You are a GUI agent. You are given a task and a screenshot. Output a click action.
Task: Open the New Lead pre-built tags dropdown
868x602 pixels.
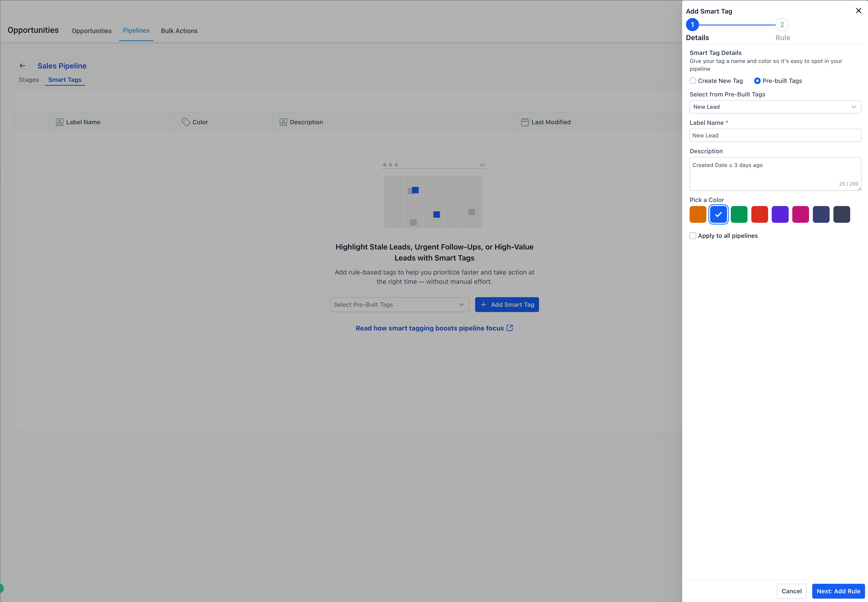click(775, 107)
